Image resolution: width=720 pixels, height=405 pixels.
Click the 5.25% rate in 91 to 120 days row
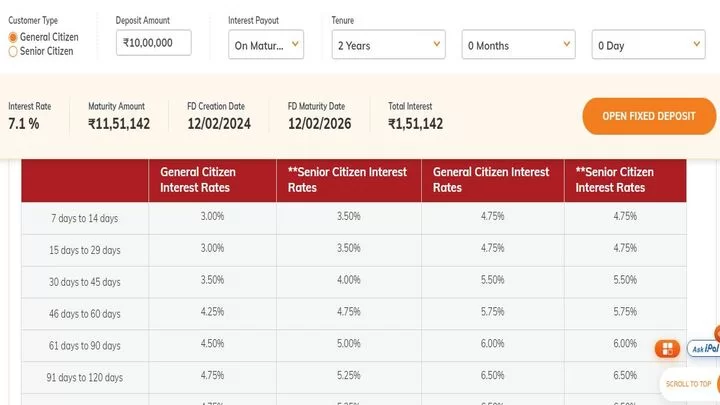pyautogui.click(x=349, y=375)
